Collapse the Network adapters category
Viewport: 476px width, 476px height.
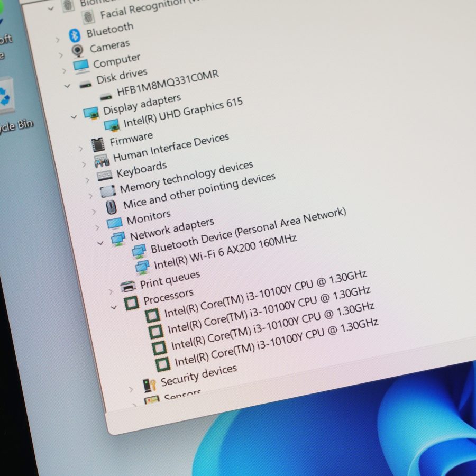100,243
